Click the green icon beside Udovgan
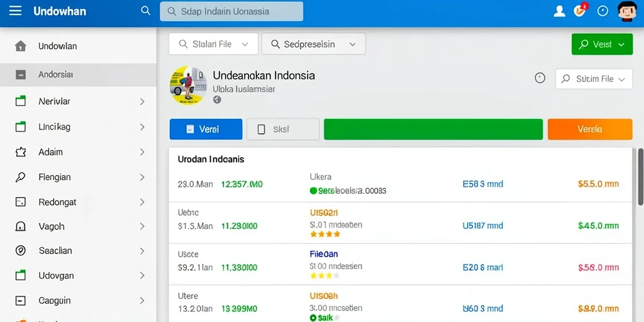This screenshot has height=322, width=644. (21, 275)
